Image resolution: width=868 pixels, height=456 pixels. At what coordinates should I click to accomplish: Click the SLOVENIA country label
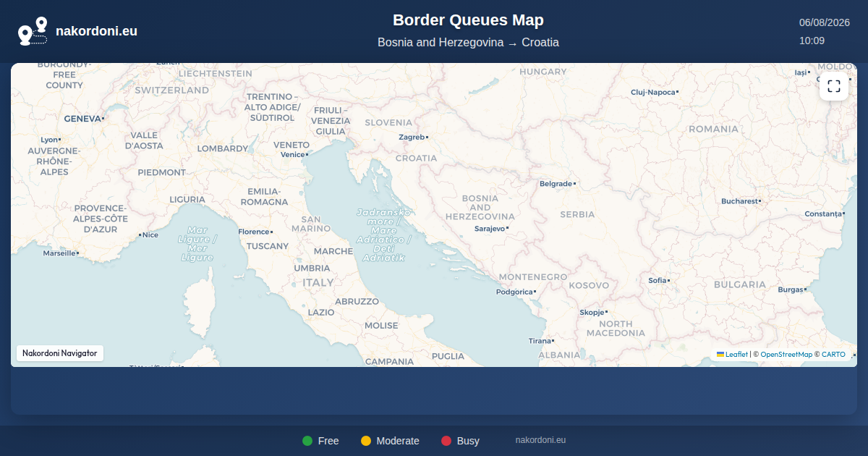click(x=388, y=122)
